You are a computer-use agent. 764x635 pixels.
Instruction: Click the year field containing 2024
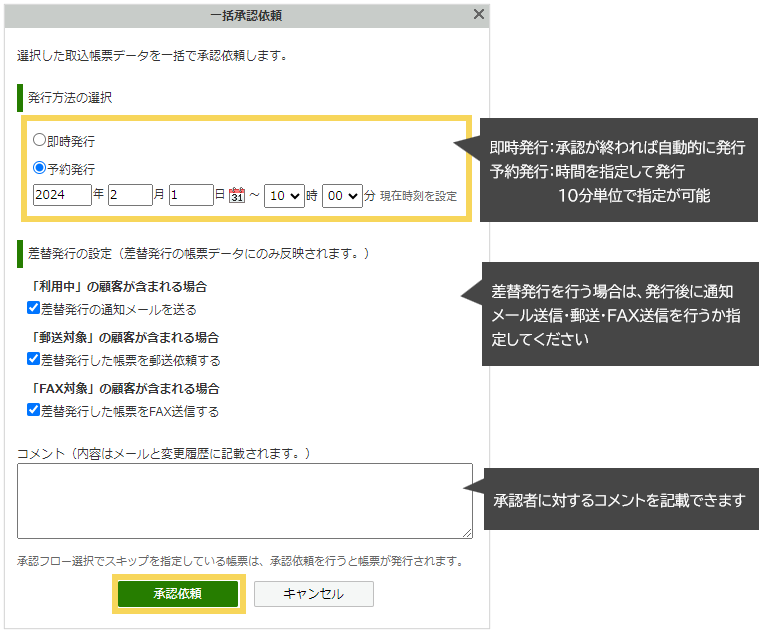point(60,196)
